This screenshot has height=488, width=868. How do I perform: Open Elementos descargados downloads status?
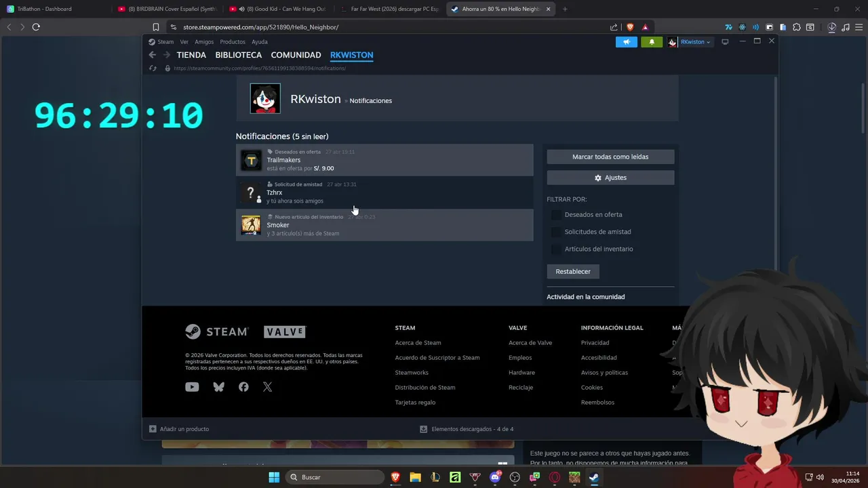coord(467,429)
